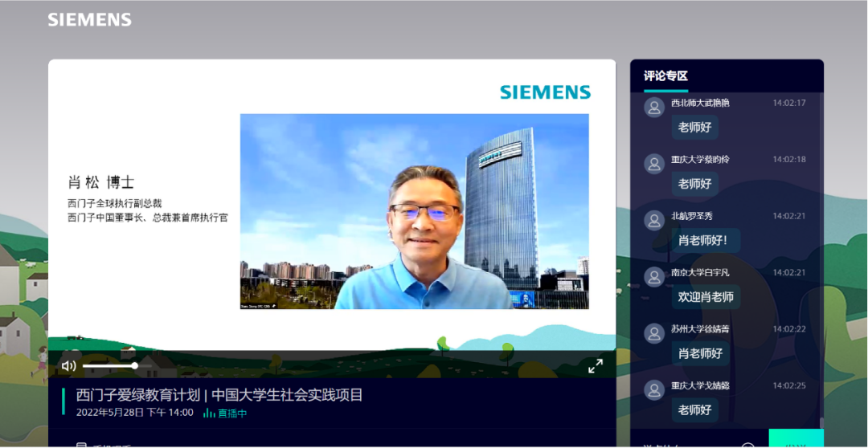
Task: Click the SIEMENS logo in the page header
Action: click(x=90, y=20)
